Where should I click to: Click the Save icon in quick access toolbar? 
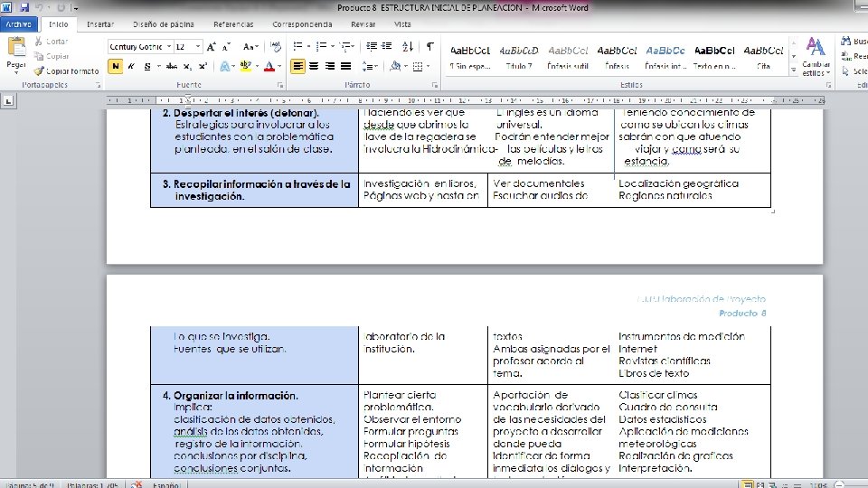tap(24, 8)
